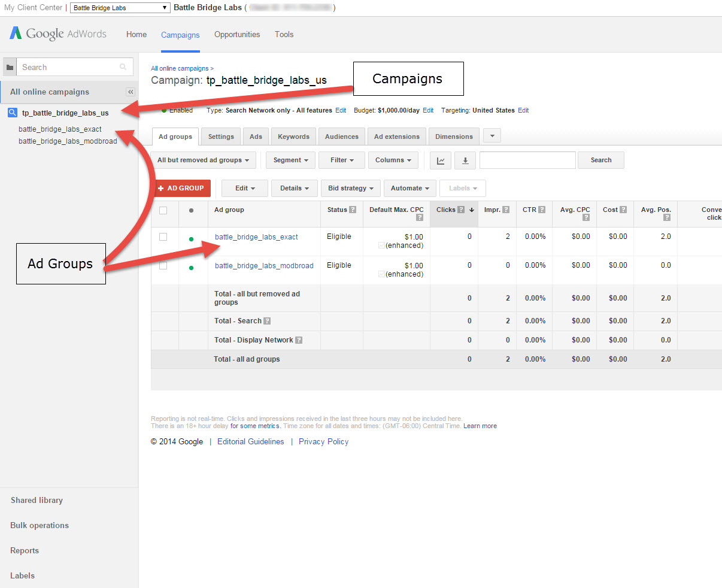Click the Clicks column sort arrow
This screenshot has height=588, width=722.
click(472, 210)
